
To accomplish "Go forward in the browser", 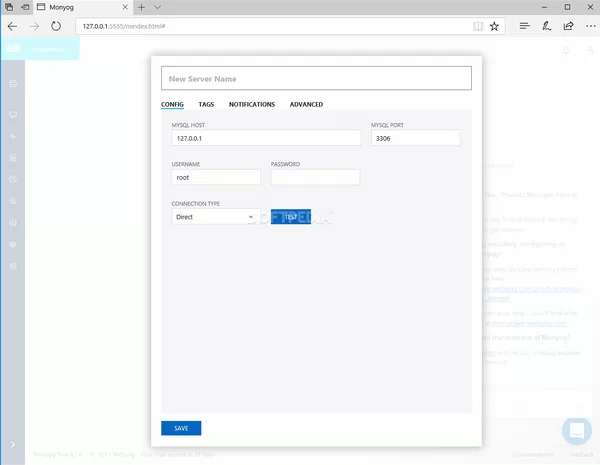I will coord(34,26).
